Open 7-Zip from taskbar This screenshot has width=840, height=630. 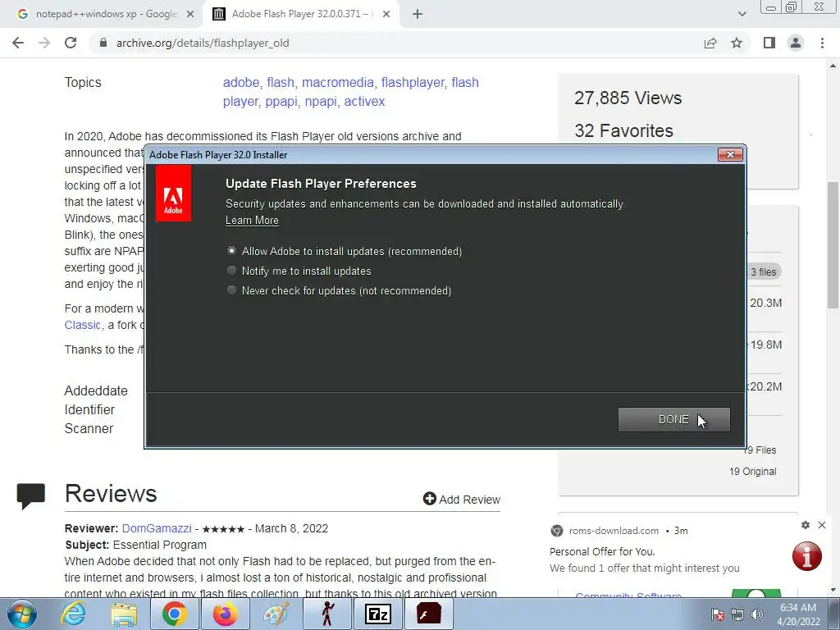coord(377,614)
